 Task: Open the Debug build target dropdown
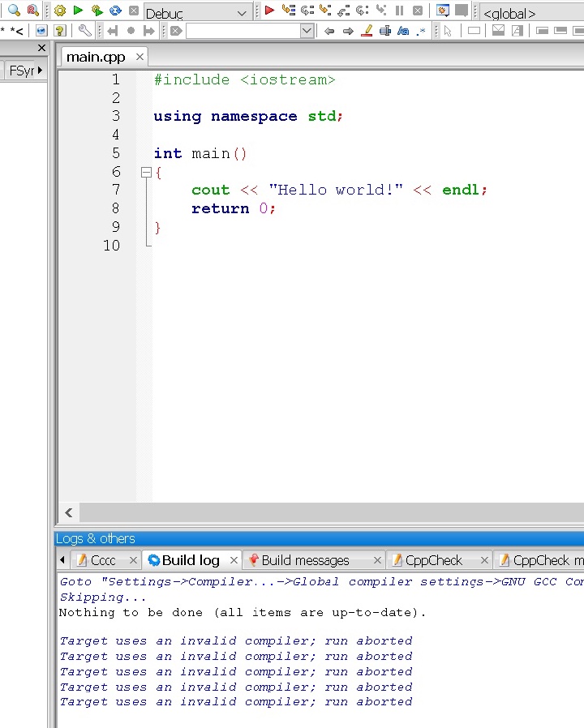(243, 13)
